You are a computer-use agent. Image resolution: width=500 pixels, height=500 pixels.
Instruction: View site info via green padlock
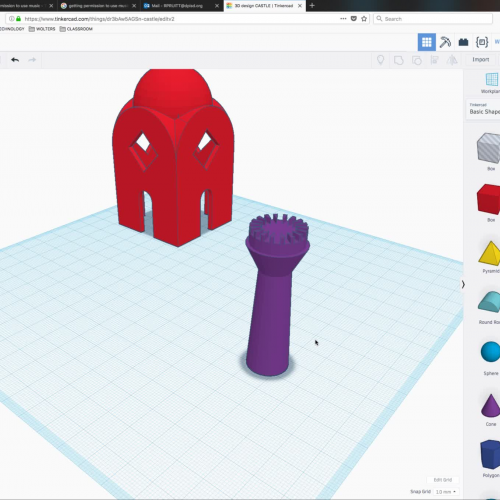coord(18,19)
